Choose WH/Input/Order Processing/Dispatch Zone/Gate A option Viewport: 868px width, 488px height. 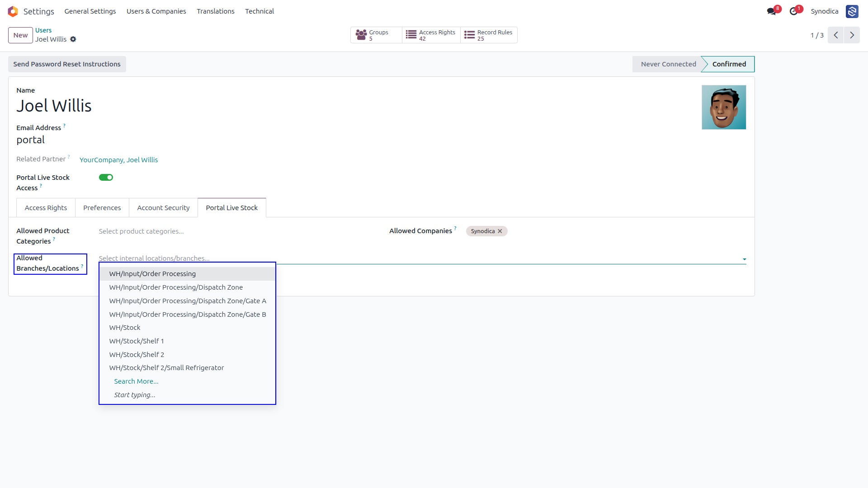pos(187,301)
